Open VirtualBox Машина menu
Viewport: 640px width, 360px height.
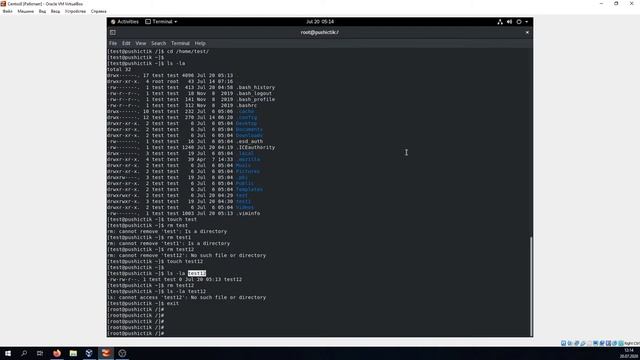pyautogui.click(x=25, y=11)
